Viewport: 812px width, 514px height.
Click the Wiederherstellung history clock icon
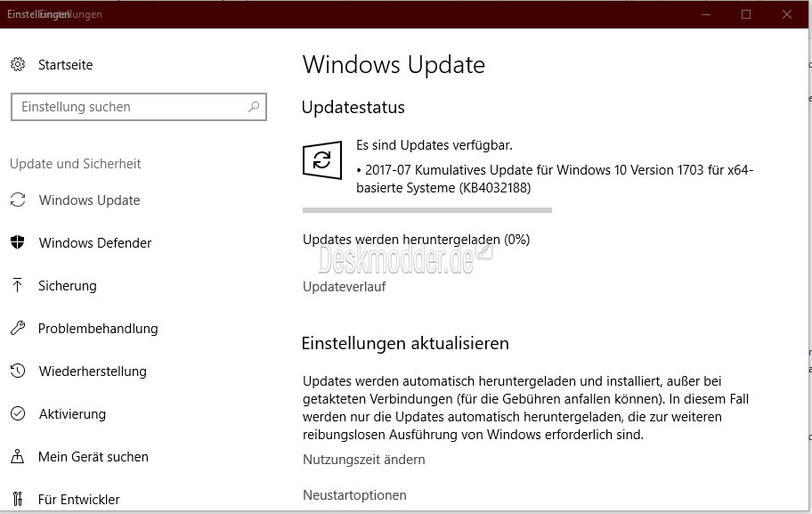pyautogui.click(x=18, y=371)
